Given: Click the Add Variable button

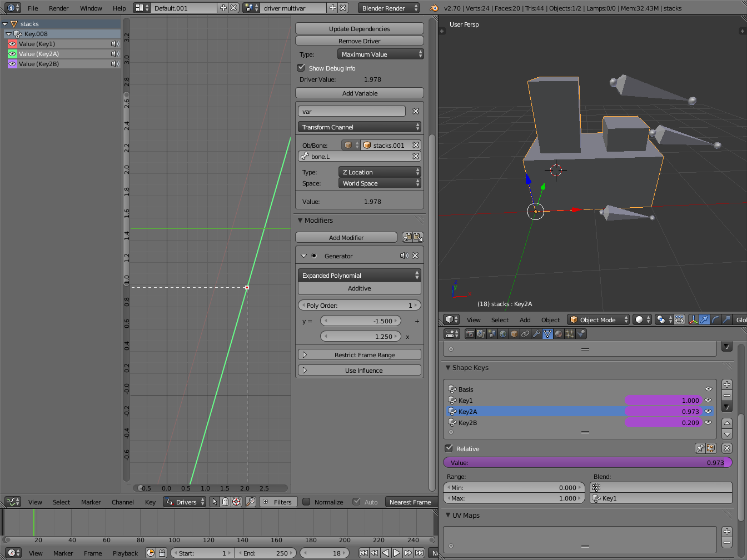Looking at the screenshot, I should click(359, 93).
